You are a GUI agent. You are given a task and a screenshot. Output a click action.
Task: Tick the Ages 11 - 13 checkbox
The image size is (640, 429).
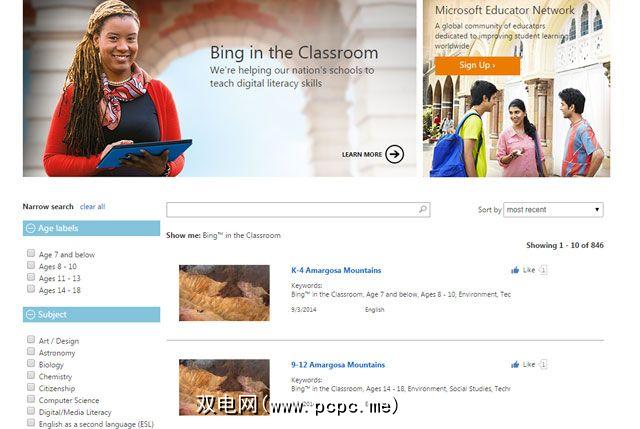point(31,277)
